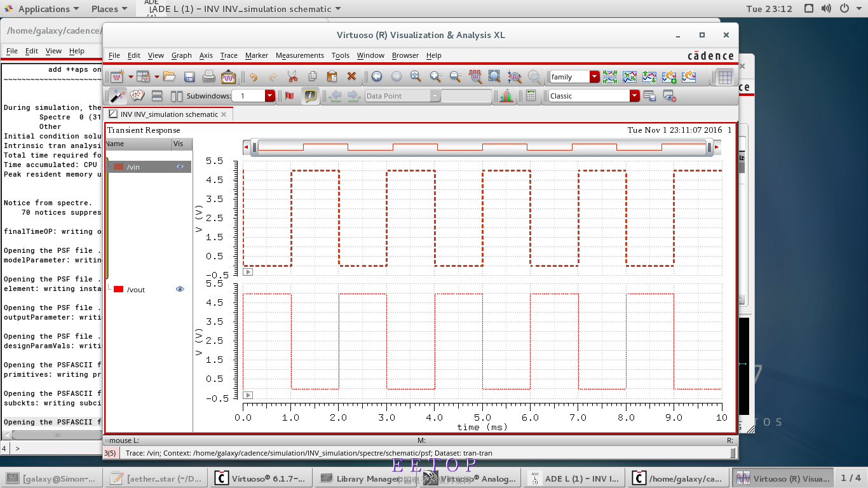Cut selection with the scissors icon

(x=292, y=77)
